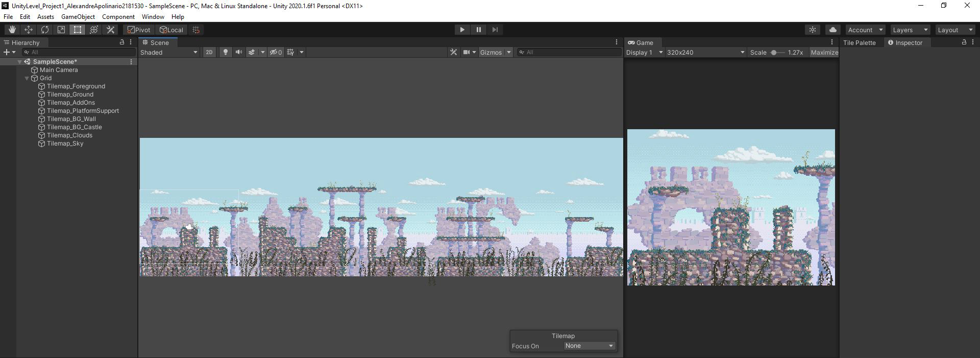The width and height of the screenshot is (980, 358).
Task: Open Display 1 dropdown in Game view
Action: 644,52
